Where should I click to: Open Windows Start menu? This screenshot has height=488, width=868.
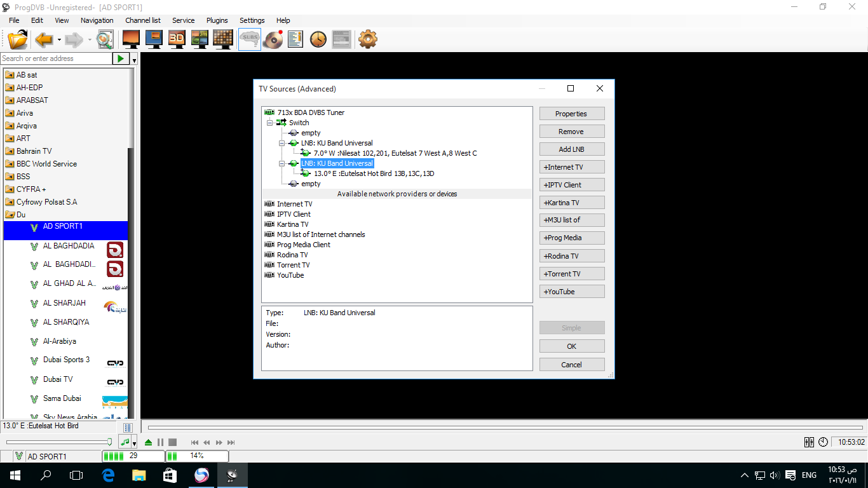click(x=15, y=475)
